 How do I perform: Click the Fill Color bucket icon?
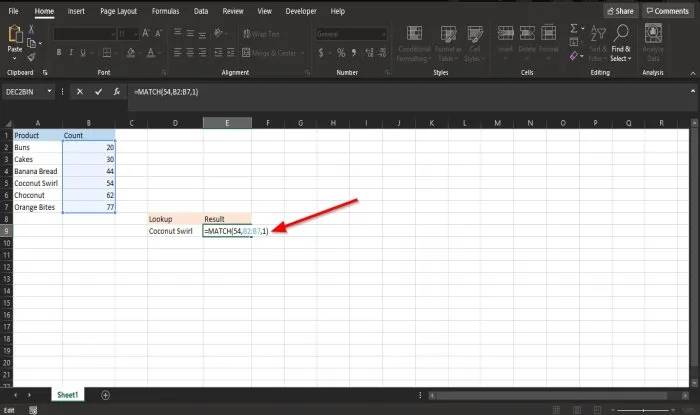coord(131,53)
